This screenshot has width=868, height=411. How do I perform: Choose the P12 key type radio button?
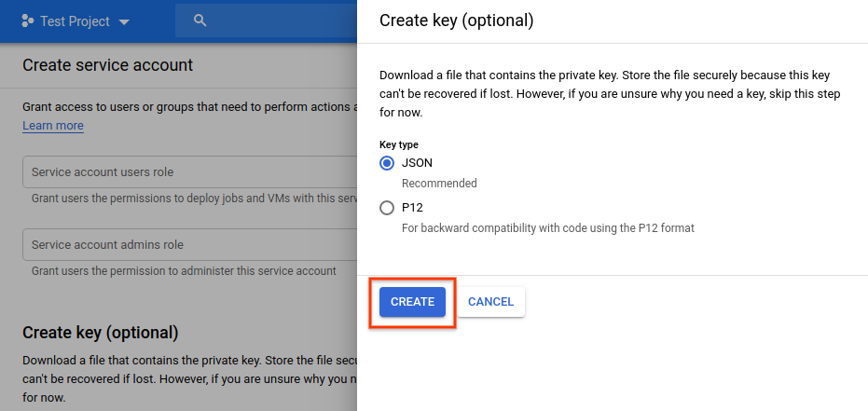[x=387, y=208]
